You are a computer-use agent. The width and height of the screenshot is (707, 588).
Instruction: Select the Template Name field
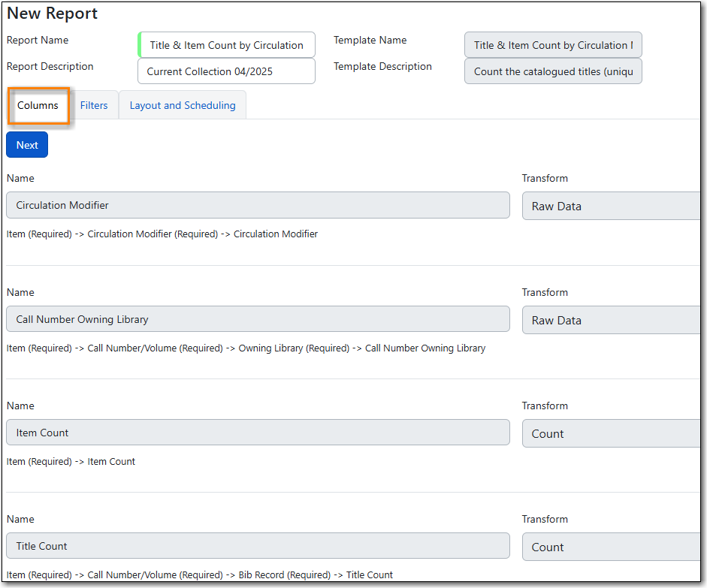pos(553,45)
